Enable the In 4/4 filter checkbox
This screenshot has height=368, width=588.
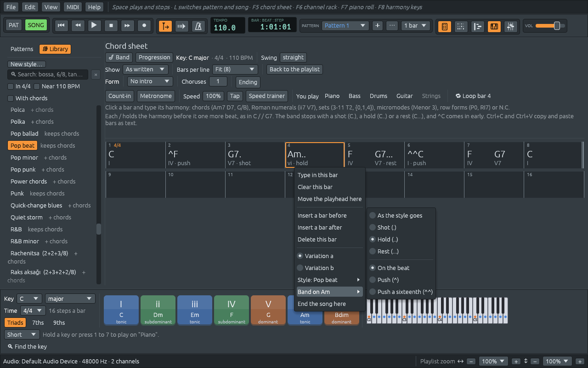pos(11,86)
